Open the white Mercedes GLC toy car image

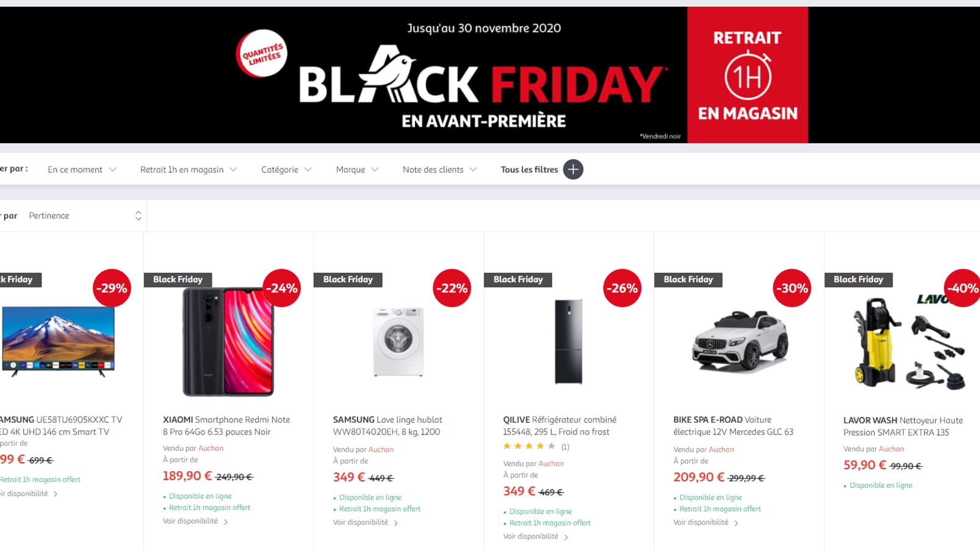[739, 340]
